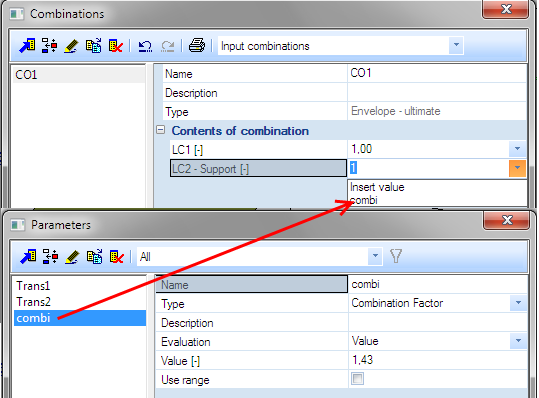The image size is (539, 398).
Task: Select Trans1 in the parameters list
Action: [x=33, y=286]
